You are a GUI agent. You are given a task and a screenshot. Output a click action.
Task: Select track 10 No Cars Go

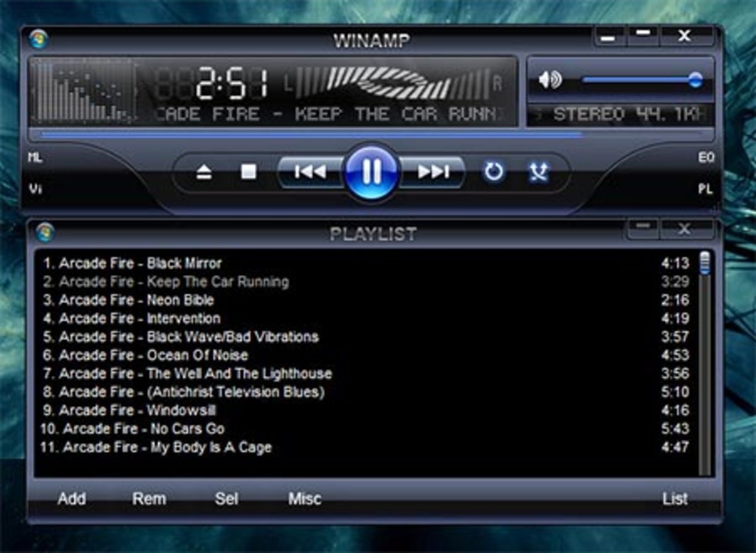366,429
